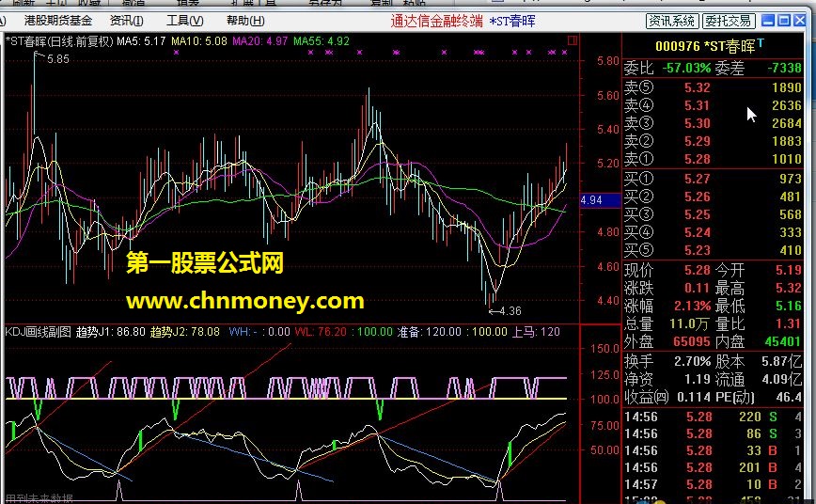Click the 流通 value 4.09亿
Image resolution: width=816 pixels, height=504 pixels.
coord(781,379)
